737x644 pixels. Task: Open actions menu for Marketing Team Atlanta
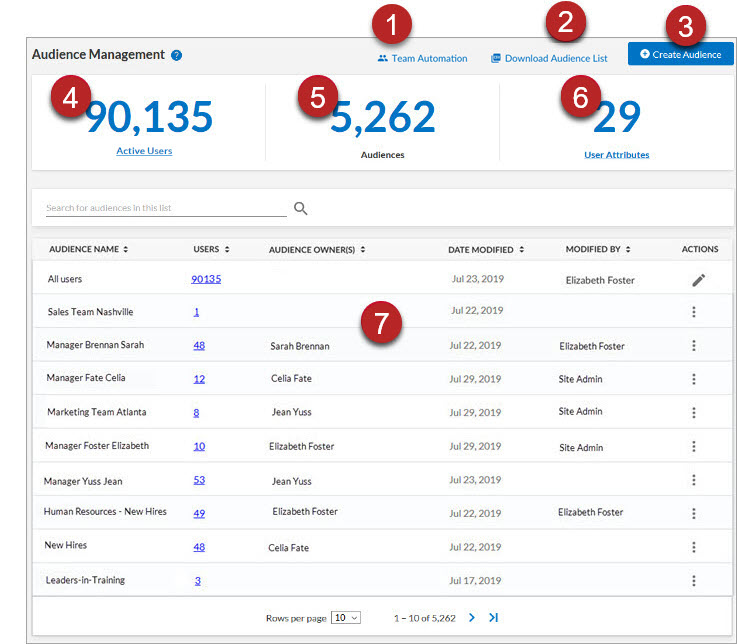(x=694, y=412)
